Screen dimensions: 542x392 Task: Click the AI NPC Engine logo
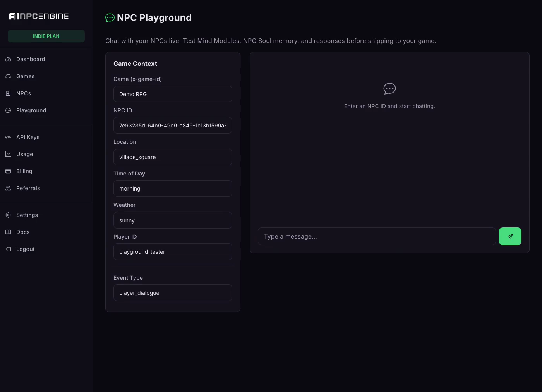tap(39, 16)
